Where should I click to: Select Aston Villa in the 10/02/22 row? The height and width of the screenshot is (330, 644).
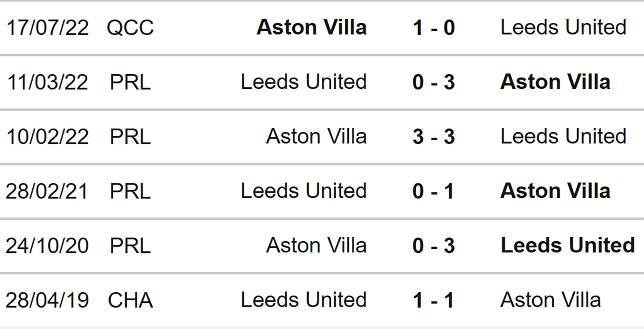click(x=316, y=137)
